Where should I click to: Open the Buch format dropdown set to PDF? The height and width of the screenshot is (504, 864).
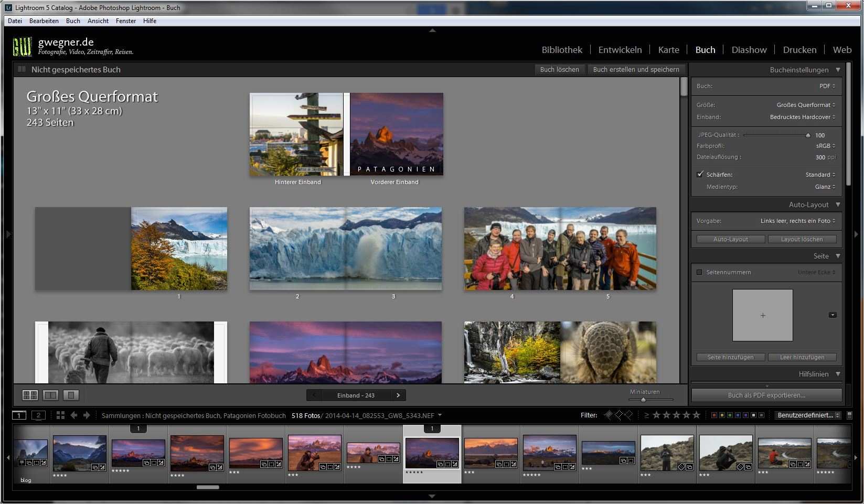(826, 85)
